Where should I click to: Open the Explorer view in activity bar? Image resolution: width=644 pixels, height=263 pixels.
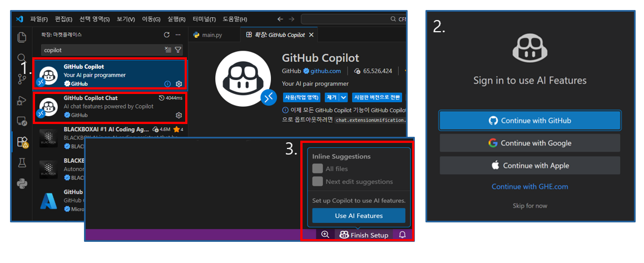pyautogui.click(x=22, y=37)
